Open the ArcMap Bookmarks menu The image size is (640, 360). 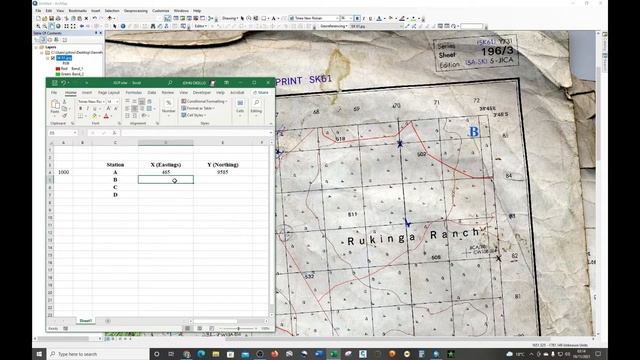point(78,11)
